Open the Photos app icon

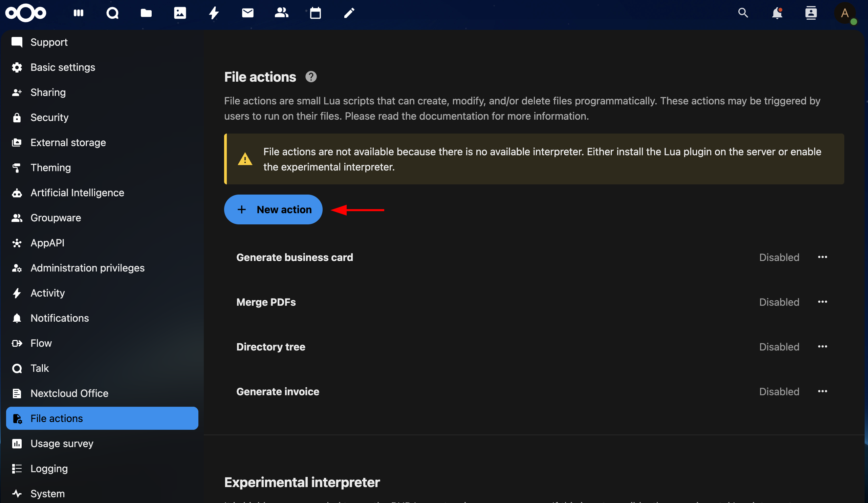[x=180, y=13]
